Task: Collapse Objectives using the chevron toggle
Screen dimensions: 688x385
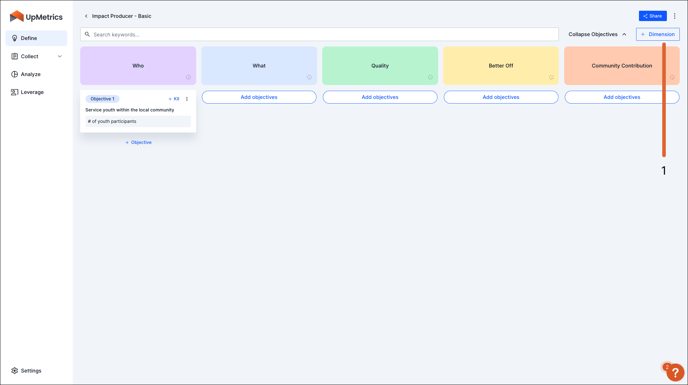Action: 624,34
